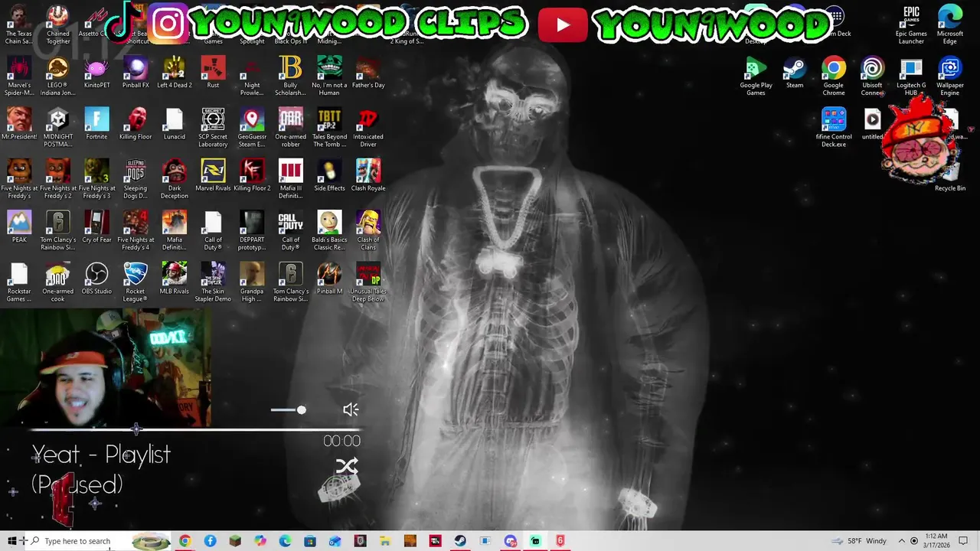Viewport: 980px width, 551px height.
Task: Select the Rockstar Games desktop icon
Action: coord(19,281)
